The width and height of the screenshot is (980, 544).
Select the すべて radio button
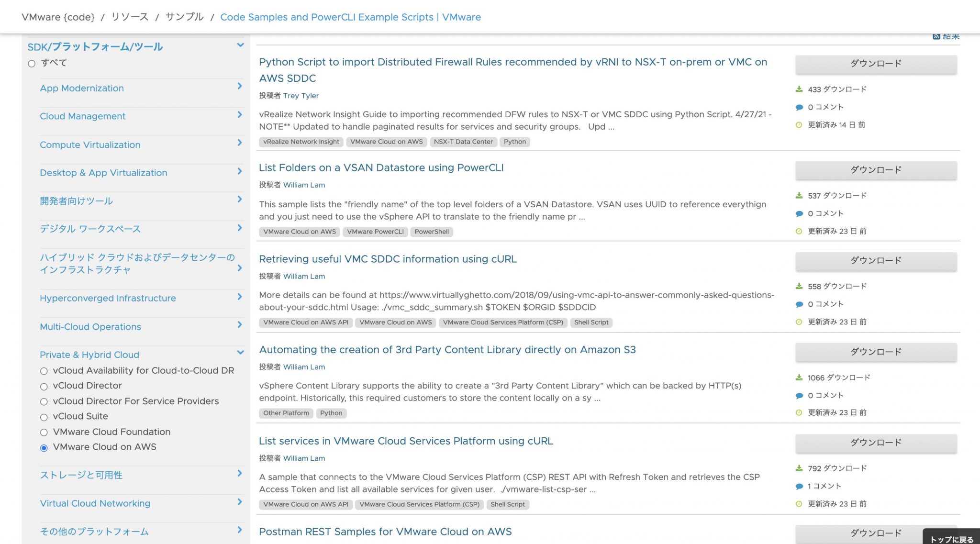click(x=32, y=64)
